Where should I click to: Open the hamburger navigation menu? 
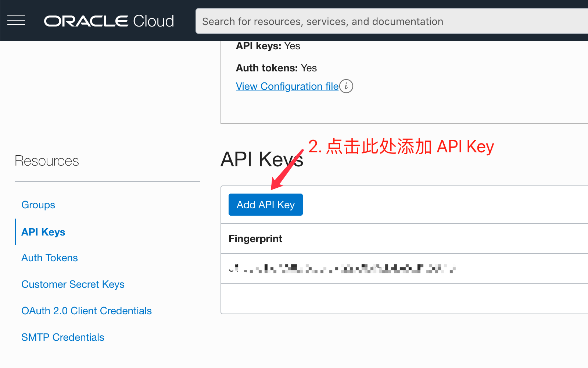click(x=16, y=21)
